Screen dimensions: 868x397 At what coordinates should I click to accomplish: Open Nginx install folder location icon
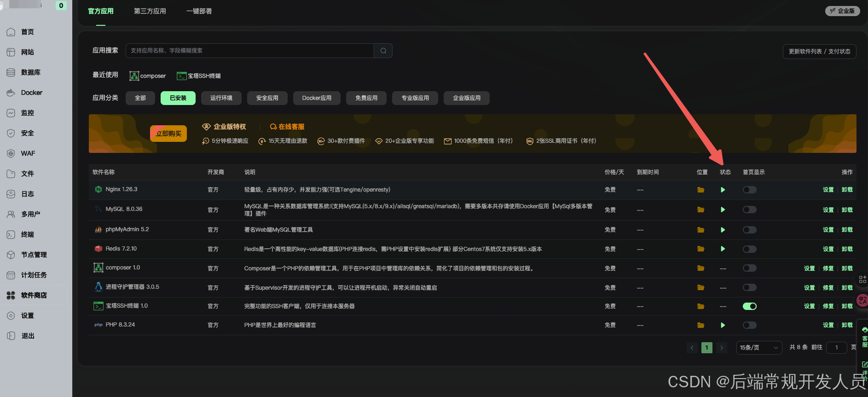(x=700, y=190)
